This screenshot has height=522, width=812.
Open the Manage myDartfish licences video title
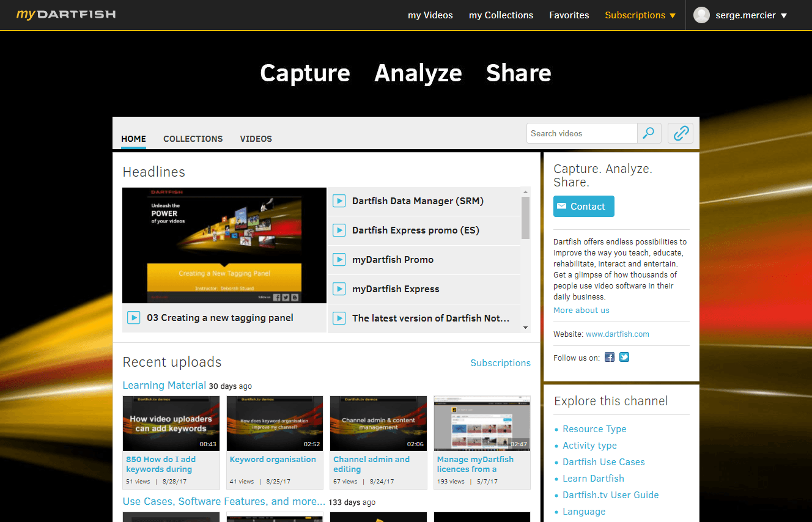click(475, 464)
